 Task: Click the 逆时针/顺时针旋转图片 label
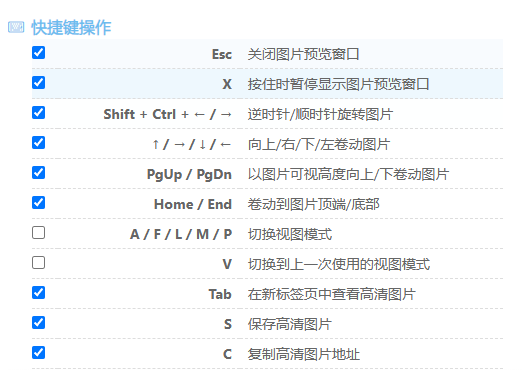tap(320, 114)
